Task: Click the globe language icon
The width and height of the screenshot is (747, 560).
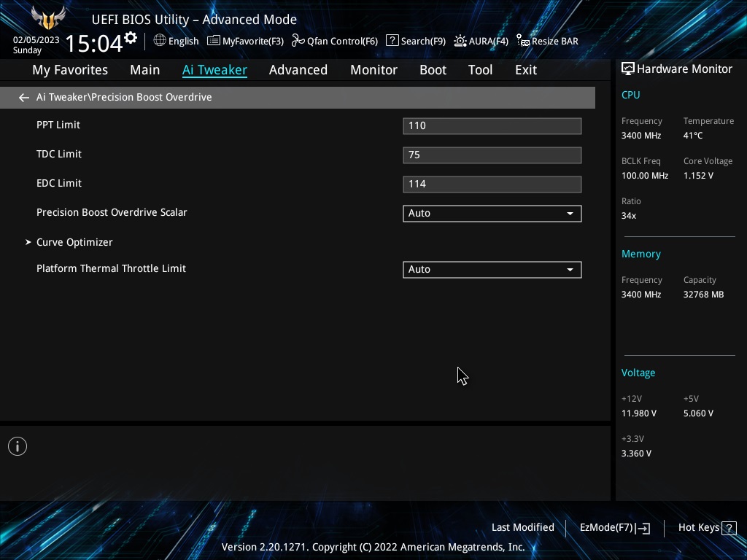Action: point(160,41)
